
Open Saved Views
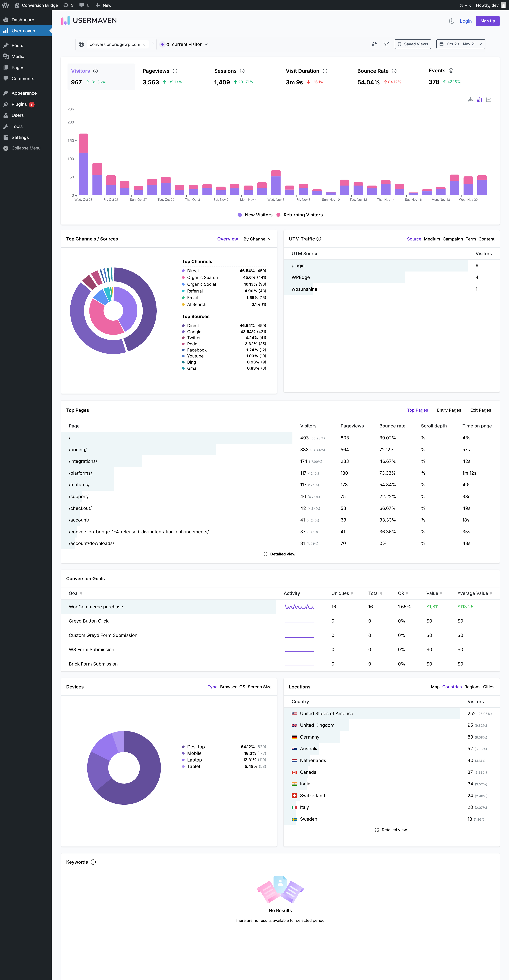[413, 44]
